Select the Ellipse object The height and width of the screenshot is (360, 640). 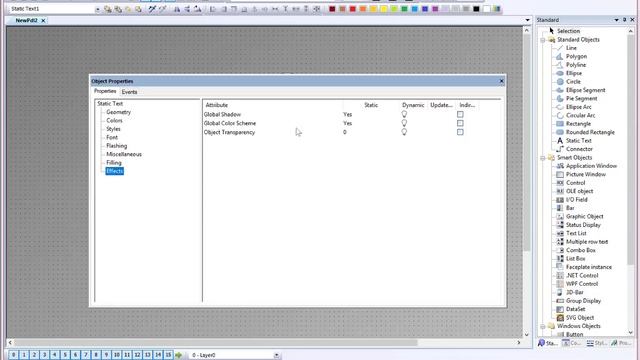574,73
